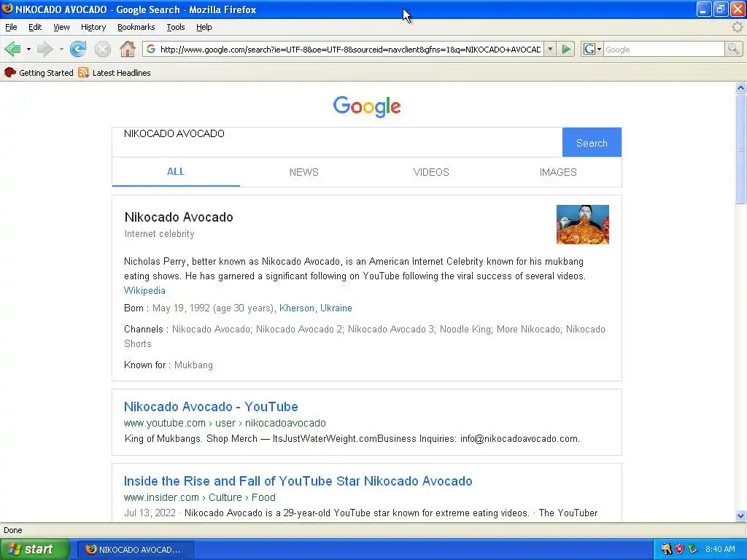747x560 pixels.
Task: Select the ALL results tab
Action: (176, 172)
